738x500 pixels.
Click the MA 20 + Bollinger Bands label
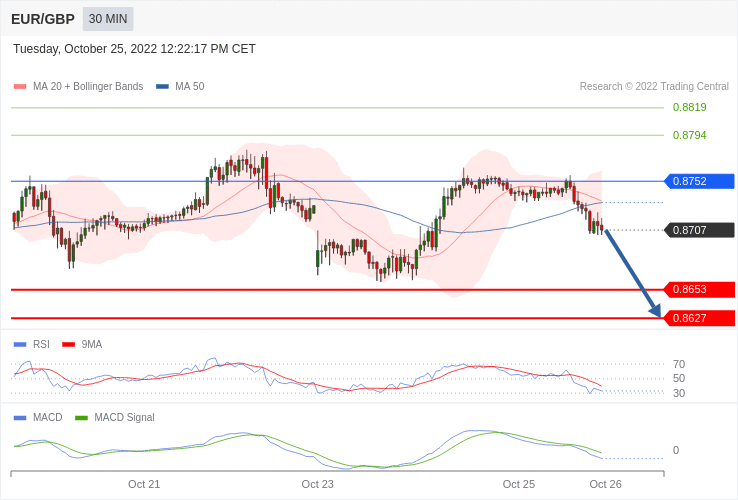pos(88,87)
